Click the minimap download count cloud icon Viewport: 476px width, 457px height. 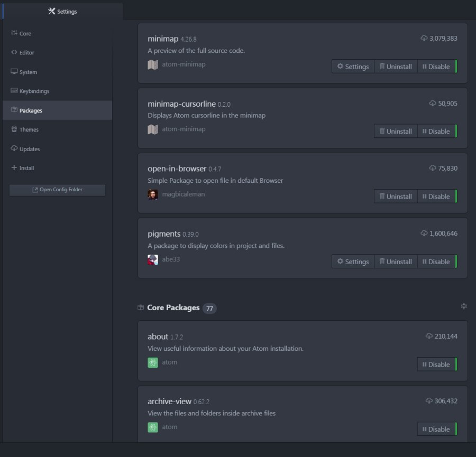424,38
